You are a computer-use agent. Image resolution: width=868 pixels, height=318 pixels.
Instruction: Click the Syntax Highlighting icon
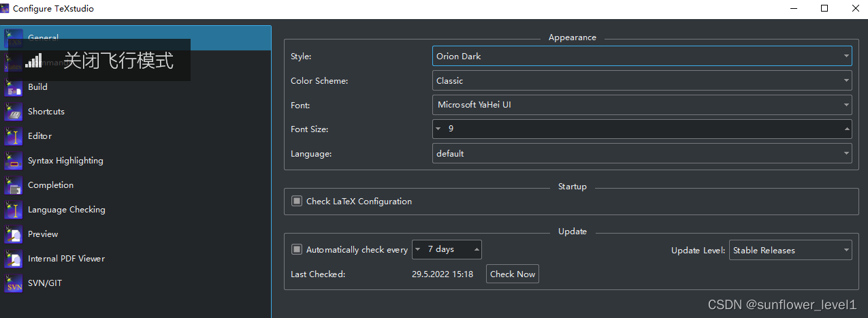tap(14, 160)
